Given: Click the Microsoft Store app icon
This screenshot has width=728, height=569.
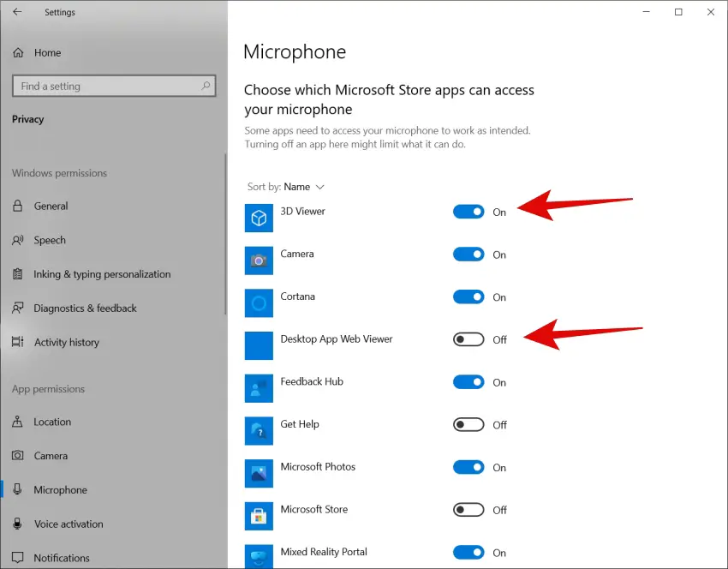Looking at the screenshot, I should (x=259, y=516).
